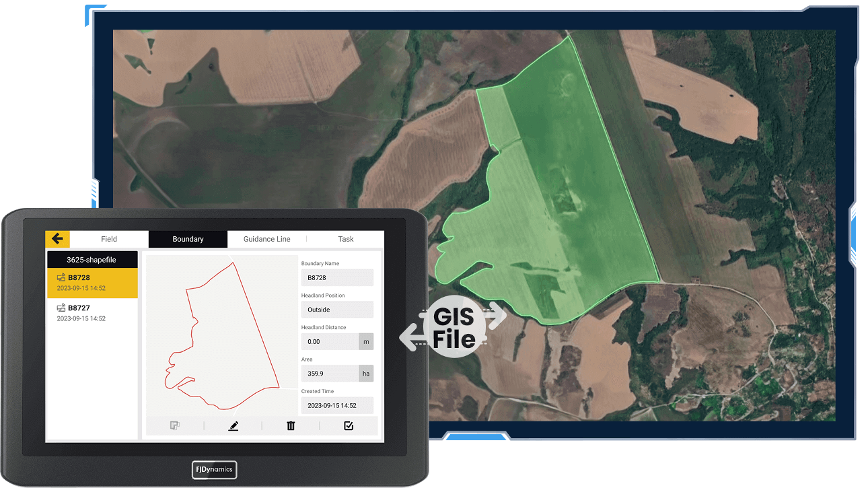Delete the boundary using the trash icon
This screenshot has width=868, height=488.
290,425
